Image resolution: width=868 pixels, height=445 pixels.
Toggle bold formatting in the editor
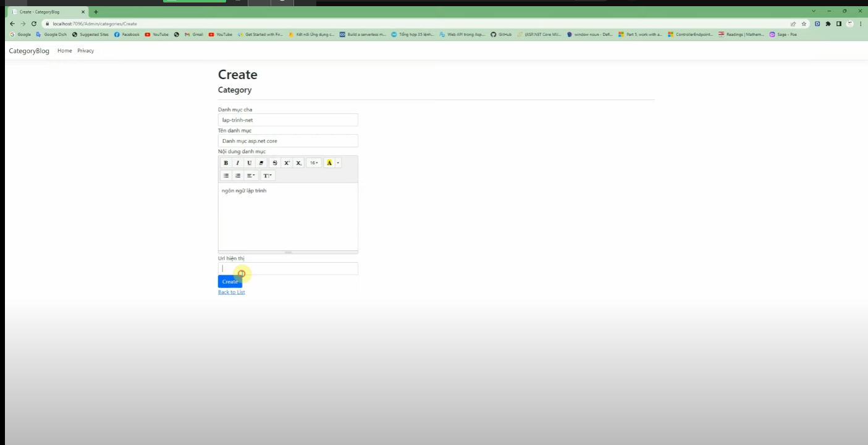tap(226, 163)
